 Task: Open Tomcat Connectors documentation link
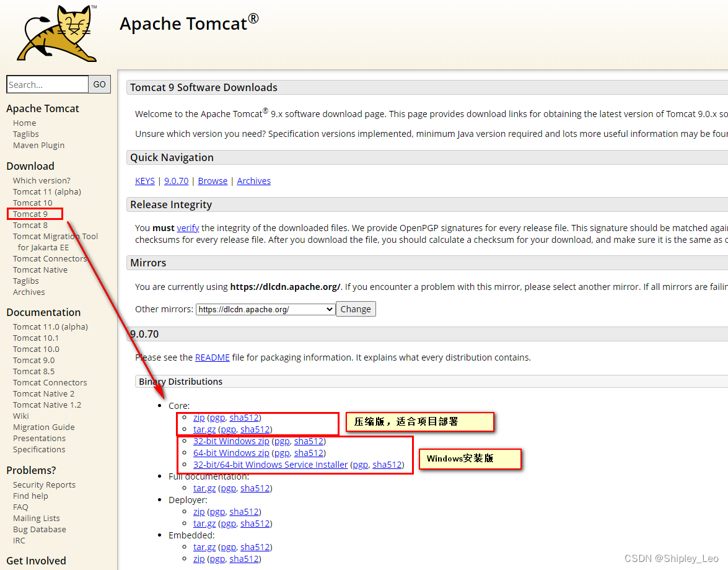pos(50,382)
